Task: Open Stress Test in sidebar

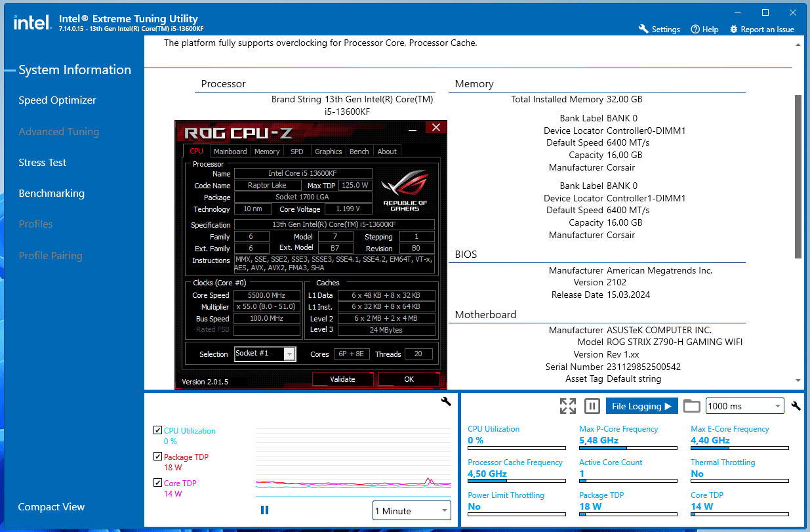Action: coord(43,163)
